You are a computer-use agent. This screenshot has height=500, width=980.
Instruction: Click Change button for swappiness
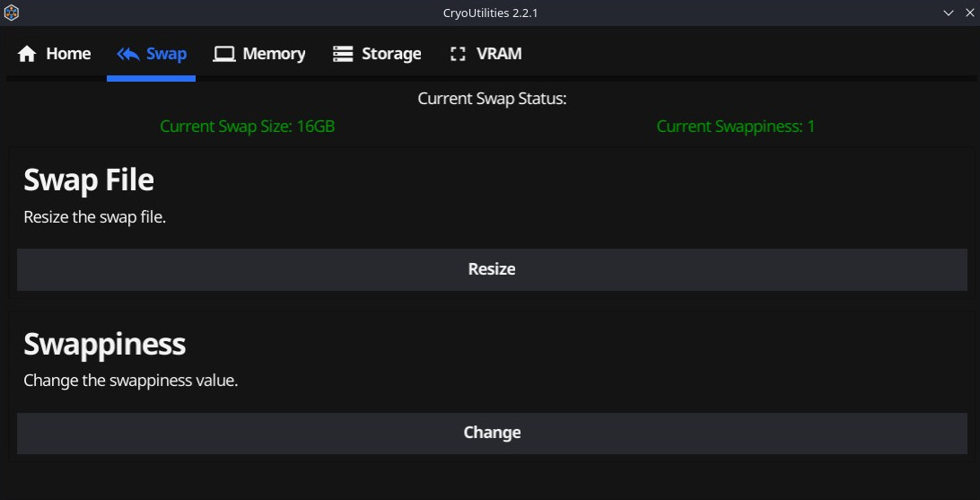pyautogui.click(x=492, y=434)
